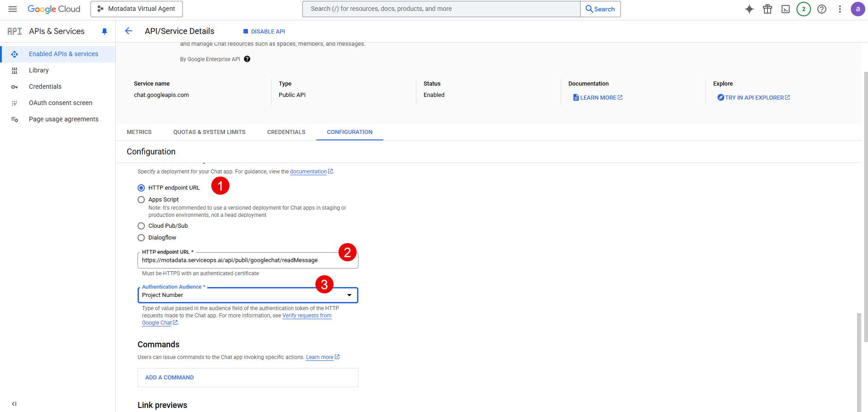This screenshot has height=412, width=868.
Task: Open the help question mark icon
Action: point(822,9)
